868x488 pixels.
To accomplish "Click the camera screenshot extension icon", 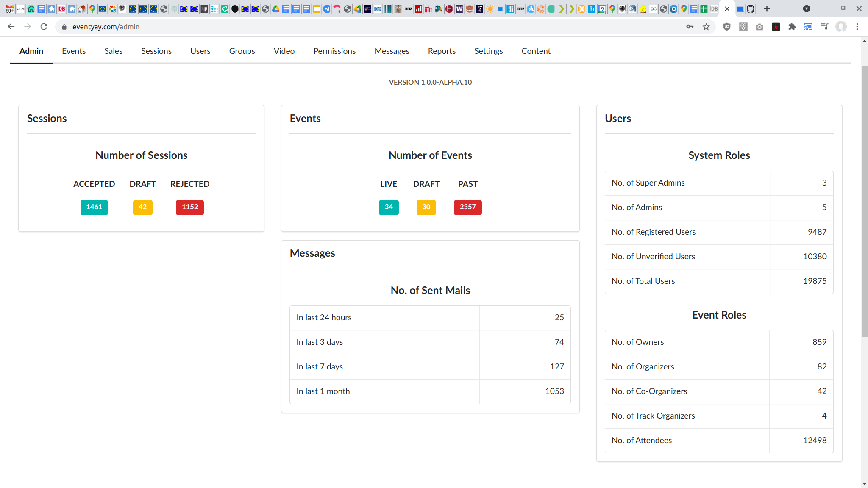I will pos(759,27).
